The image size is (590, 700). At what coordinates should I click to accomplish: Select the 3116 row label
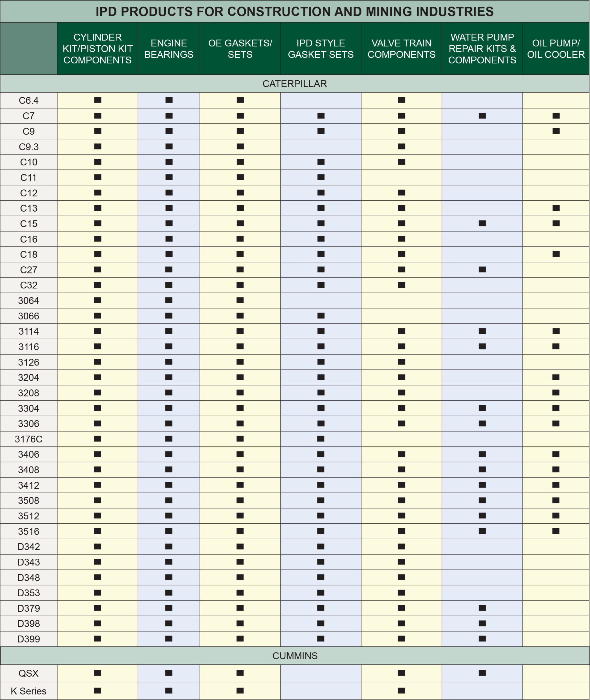[x=29, y=346]
